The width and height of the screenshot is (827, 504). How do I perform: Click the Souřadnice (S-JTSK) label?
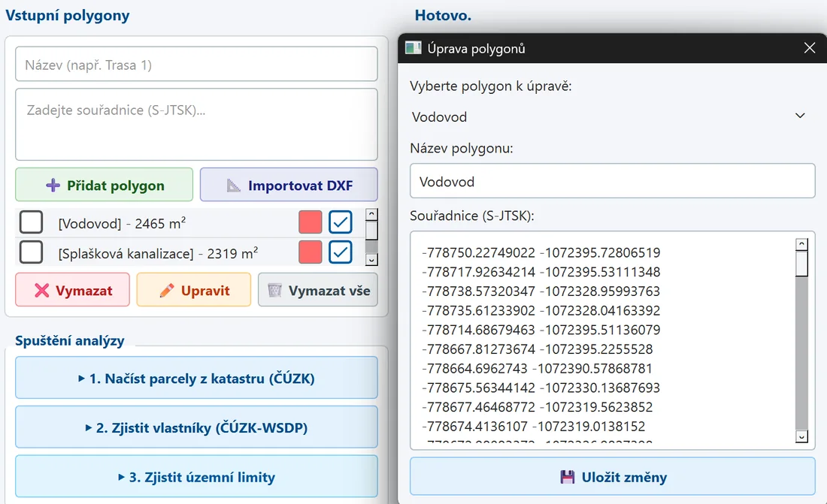coord(472,216)
